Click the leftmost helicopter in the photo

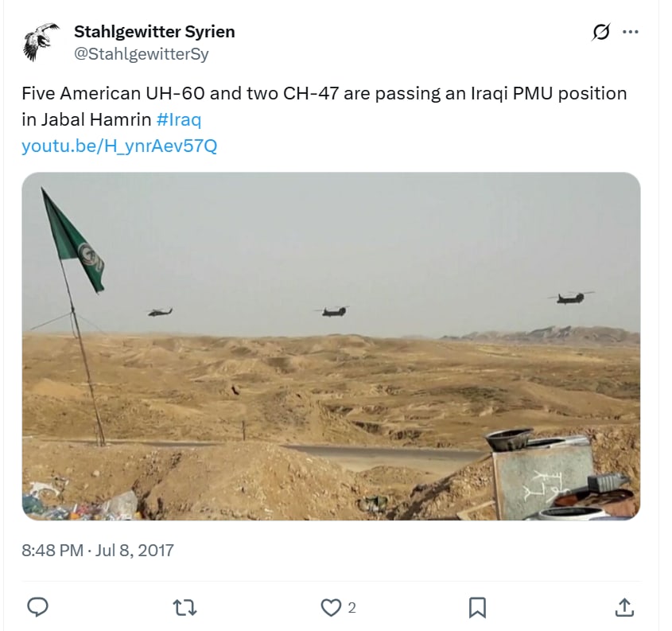pyautogui.click(x=159, y=312)
